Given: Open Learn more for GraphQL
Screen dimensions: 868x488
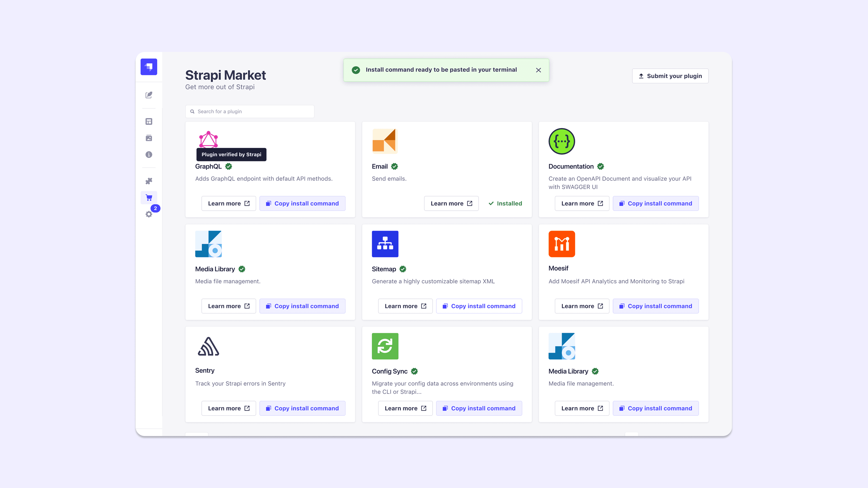Looking at the screenshot, I should (x=229, y=203).
